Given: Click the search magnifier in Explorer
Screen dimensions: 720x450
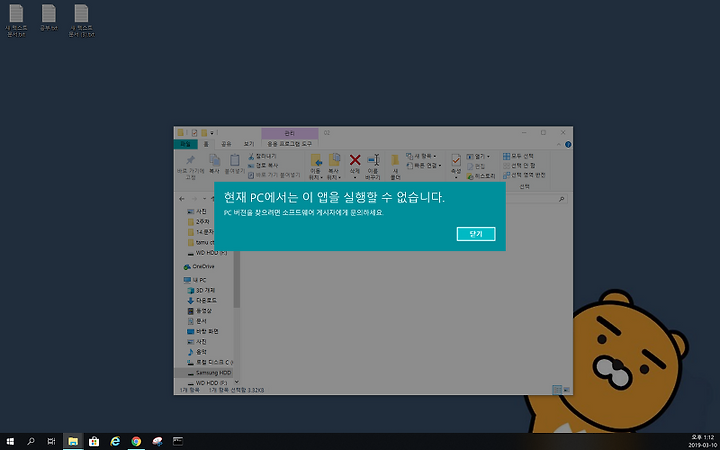Looking at the screenshot, I should [x=561, y=199].
